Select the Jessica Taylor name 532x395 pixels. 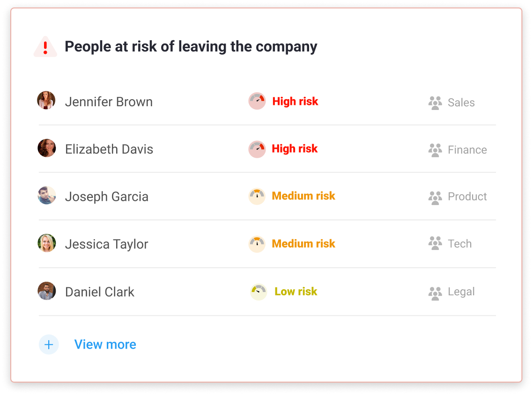coord(106,244)
